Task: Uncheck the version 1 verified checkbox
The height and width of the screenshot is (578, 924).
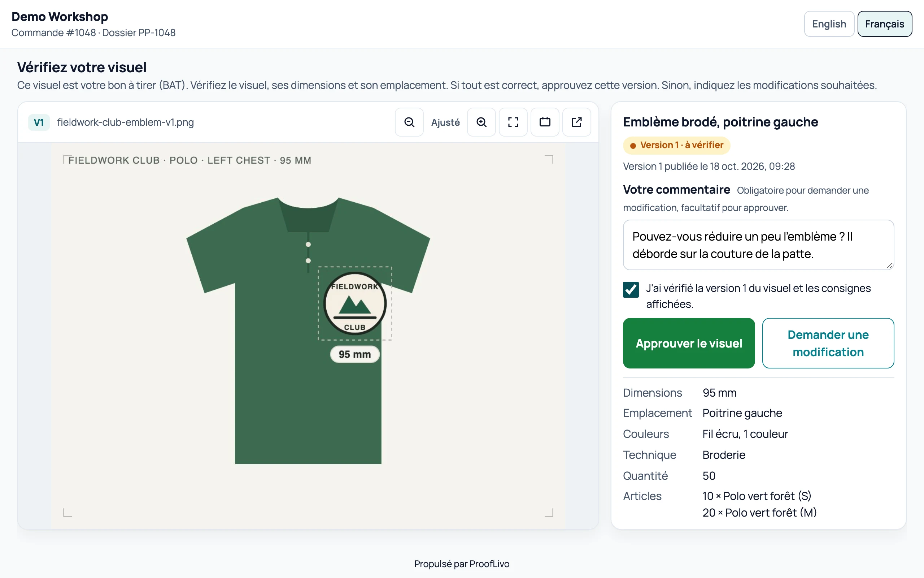Action: tap(631, 289)
